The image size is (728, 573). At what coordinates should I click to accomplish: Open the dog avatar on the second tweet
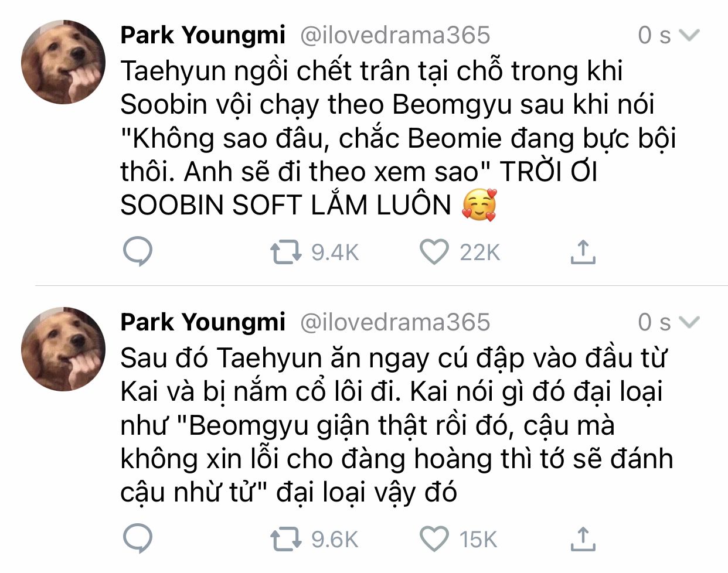point(63,349)
